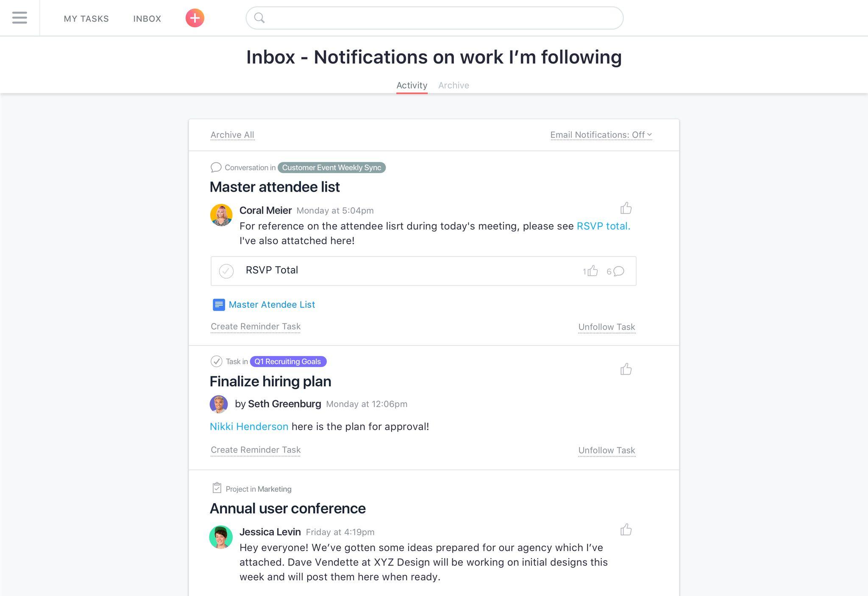Expand the Q1 Recruiting Goals tag
868x596 pixels.
point(288,361)
